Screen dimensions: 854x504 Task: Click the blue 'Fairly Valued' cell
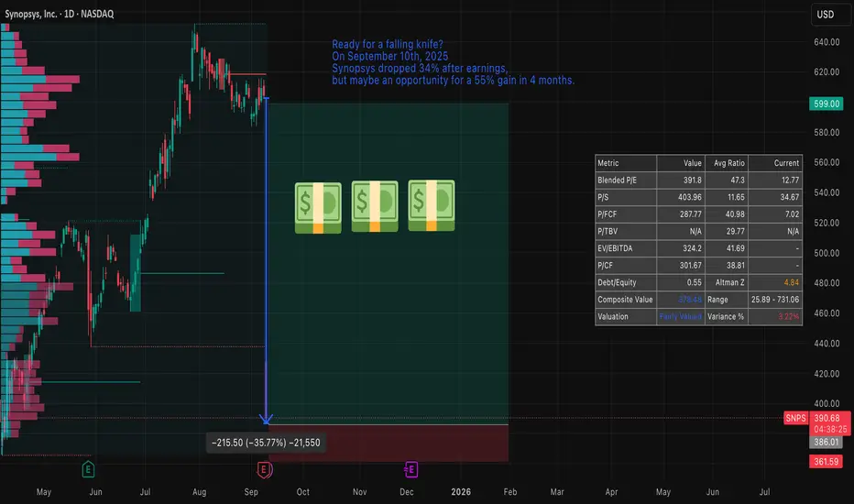[x=680, y=316]
